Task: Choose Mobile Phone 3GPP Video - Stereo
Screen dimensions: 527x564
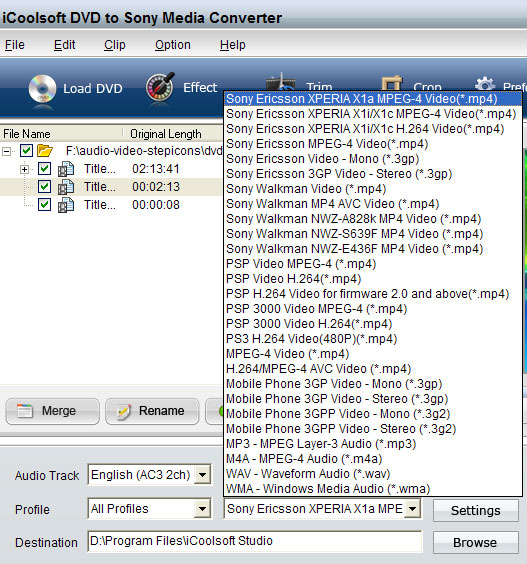Action: tap(373, 428)
